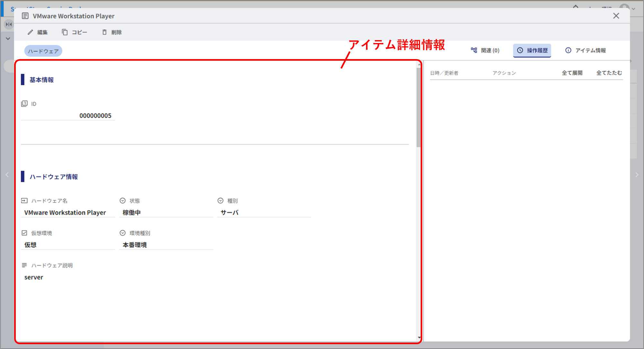Click the ハードウェア名 field icon
644x349 pixels.
pyautogui.click(x=24, y=201)
